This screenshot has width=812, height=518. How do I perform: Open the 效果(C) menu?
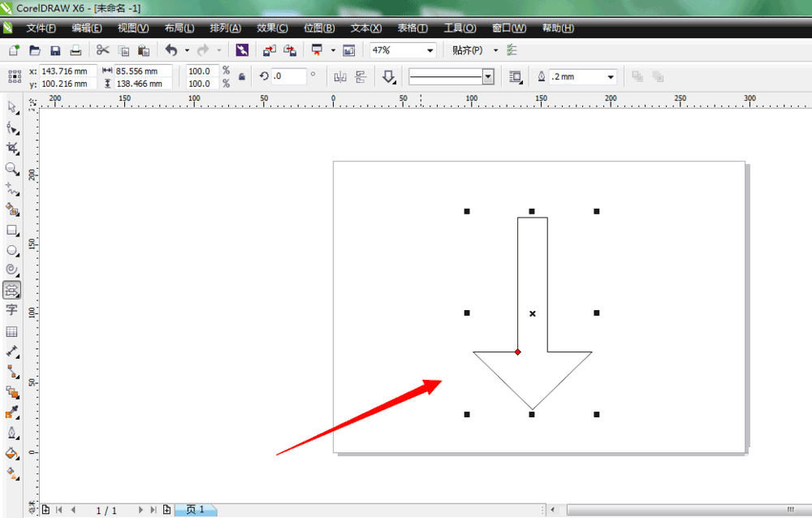pos(272,28)
